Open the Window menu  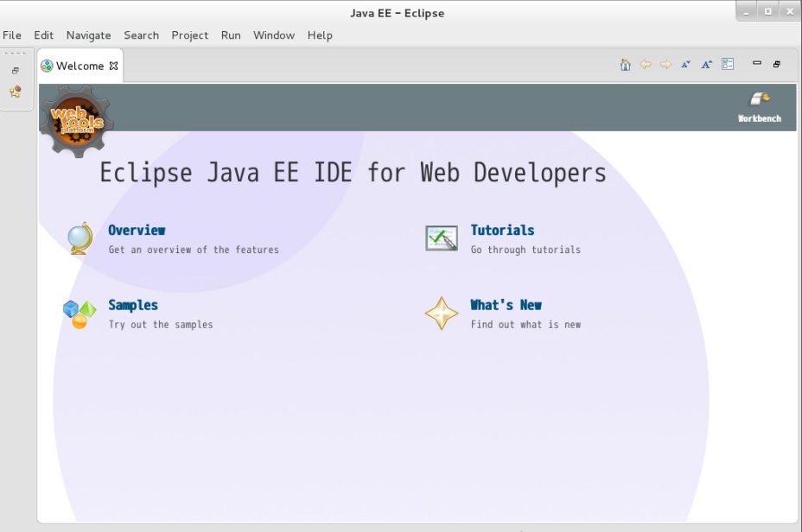tap(273, 35)
